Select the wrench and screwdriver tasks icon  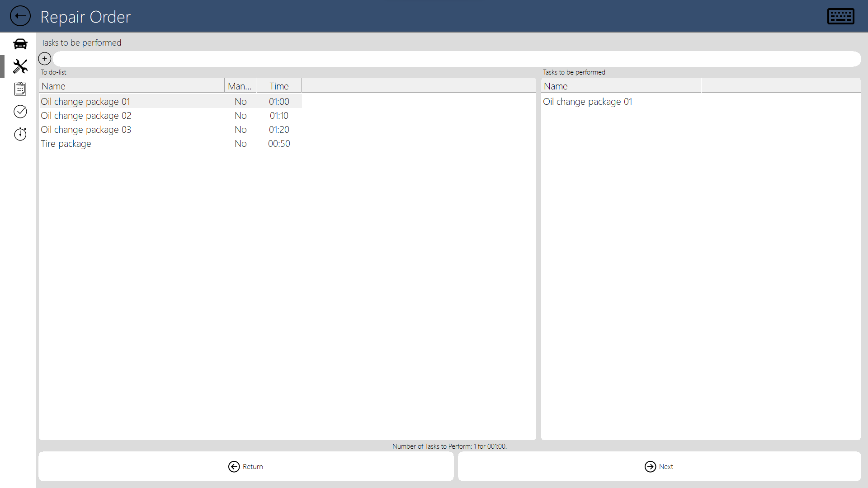click(x=20, y=66)
